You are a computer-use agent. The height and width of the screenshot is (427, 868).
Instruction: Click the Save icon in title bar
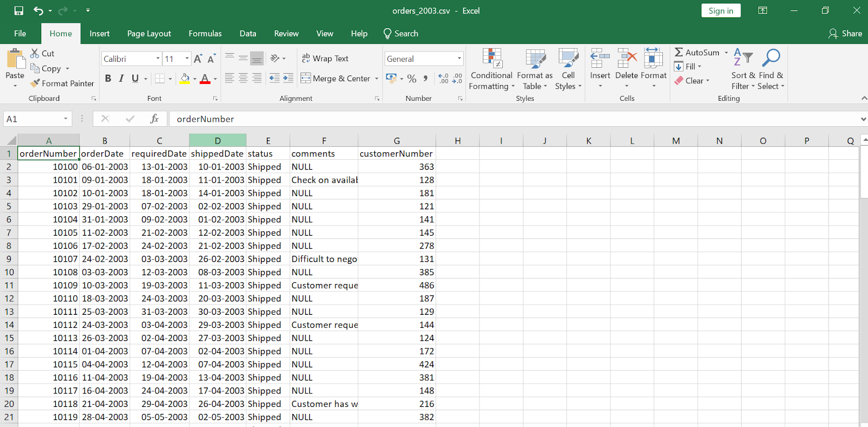click(19, 11)
